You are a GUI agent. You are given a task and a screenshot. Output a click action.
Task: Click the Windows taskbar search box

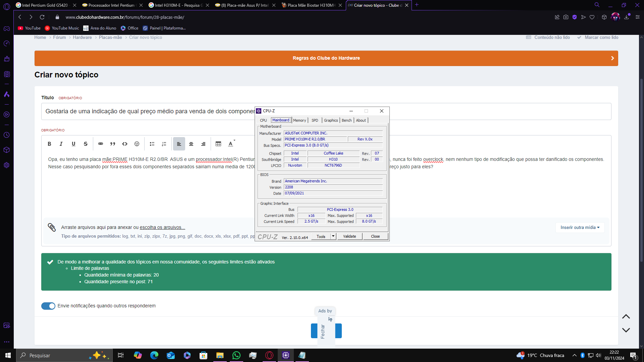[x=64, y=355]
